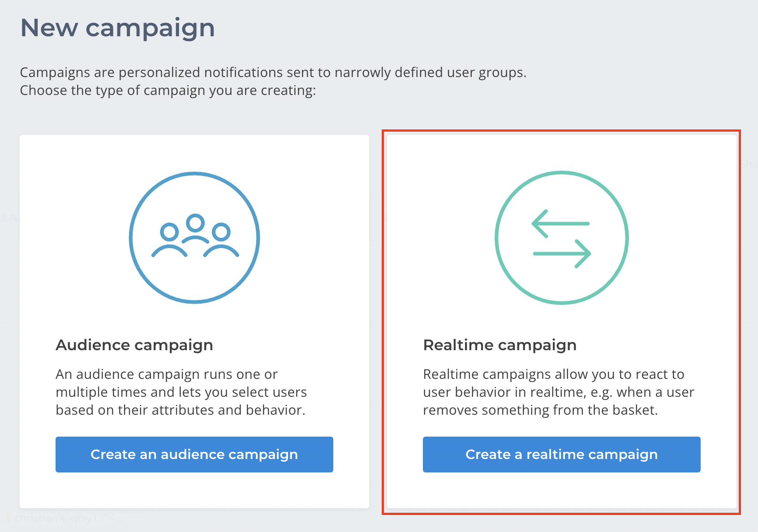The image size is (758, 532).
Task: Click the realtime two-arrows circle icon
Action: 562,237
